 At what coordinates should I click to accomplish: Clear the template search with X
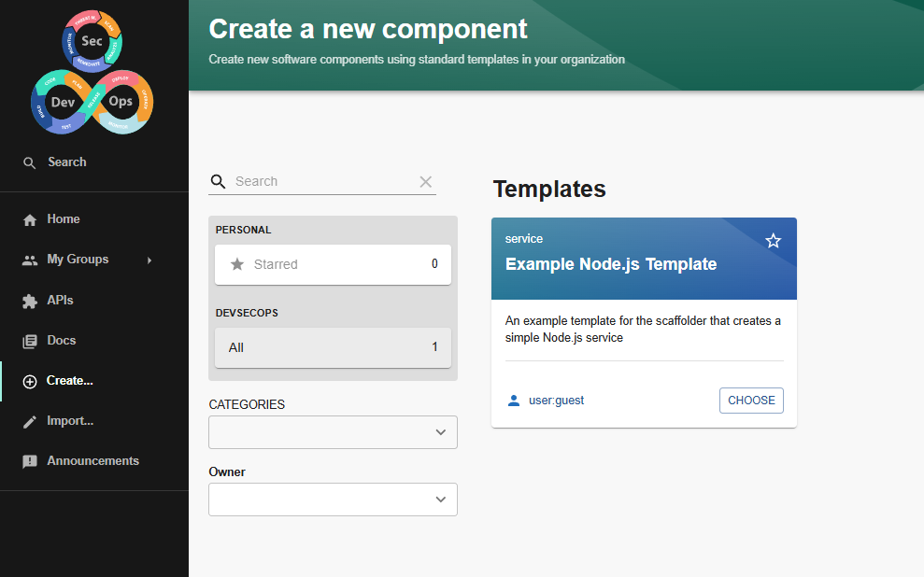[426, 182]
